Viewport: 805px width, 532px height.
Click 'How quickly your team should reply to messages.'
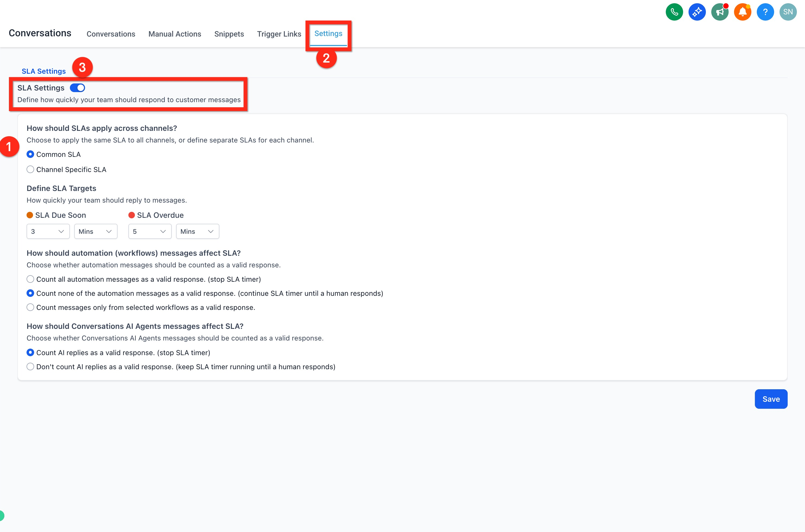[x=107, y=200]
